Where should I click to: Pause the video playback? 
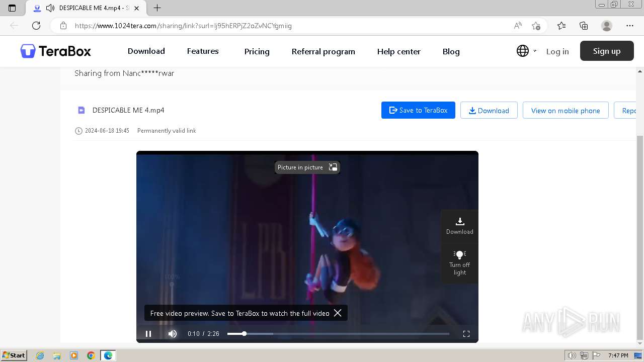coord(148,334)
